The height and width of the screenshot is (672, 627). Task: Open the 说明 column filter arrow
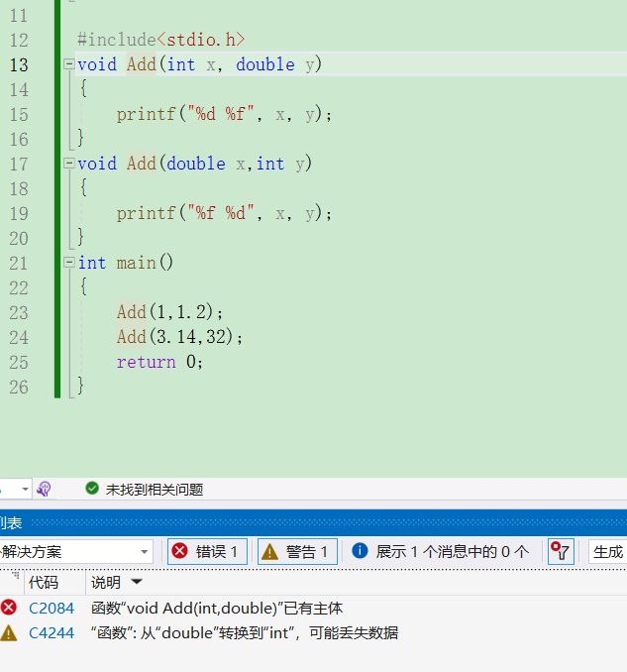137,582
